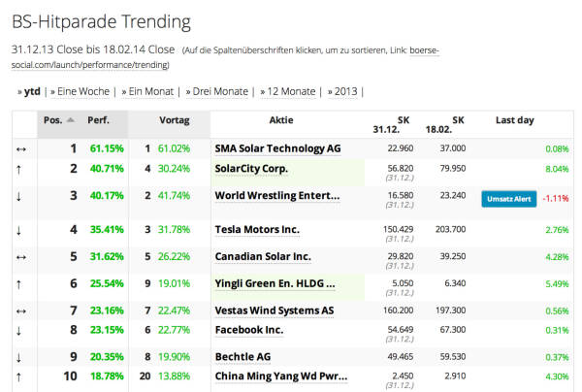Click the Umsatz Alert button
Screen dimensions: 582x392
pos(509,199)
